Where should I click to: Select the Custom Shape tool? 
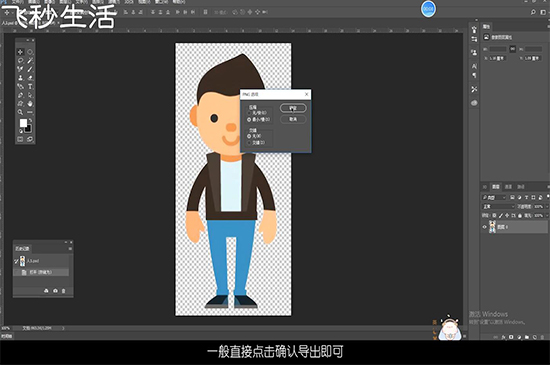(20, 104)
